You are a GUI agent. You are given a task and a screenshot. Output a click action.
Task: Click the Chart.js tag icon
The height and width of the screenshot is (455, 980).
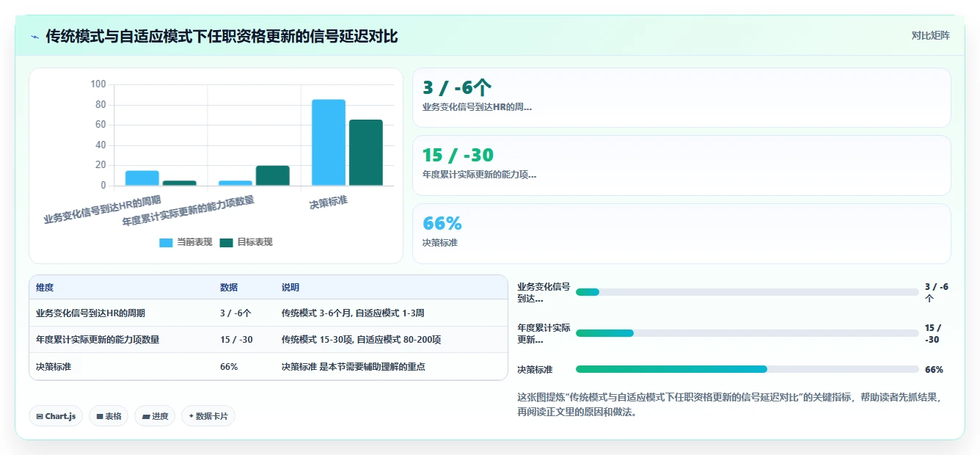40,416
